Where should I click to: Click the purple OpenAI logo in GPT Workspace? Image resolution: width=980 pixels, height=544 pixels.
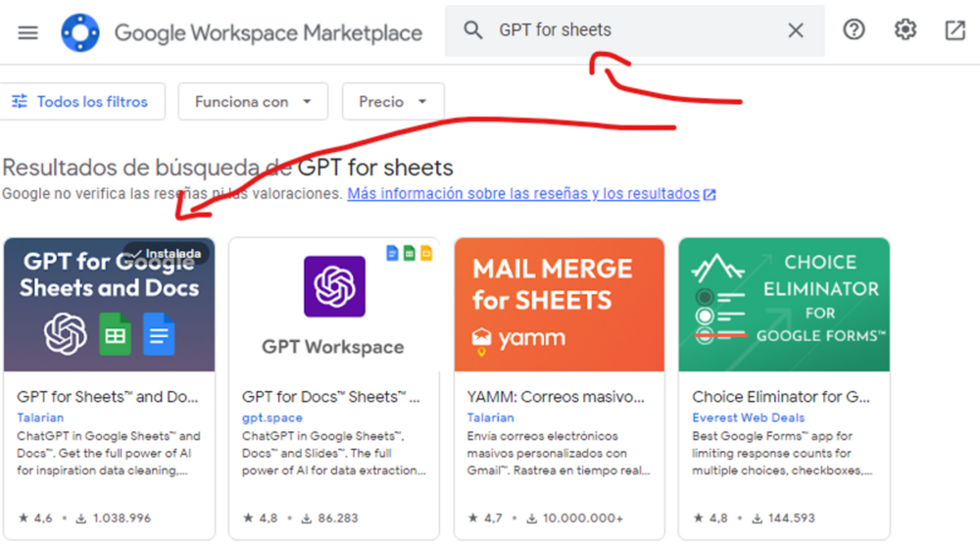click(x=334, y=286)
